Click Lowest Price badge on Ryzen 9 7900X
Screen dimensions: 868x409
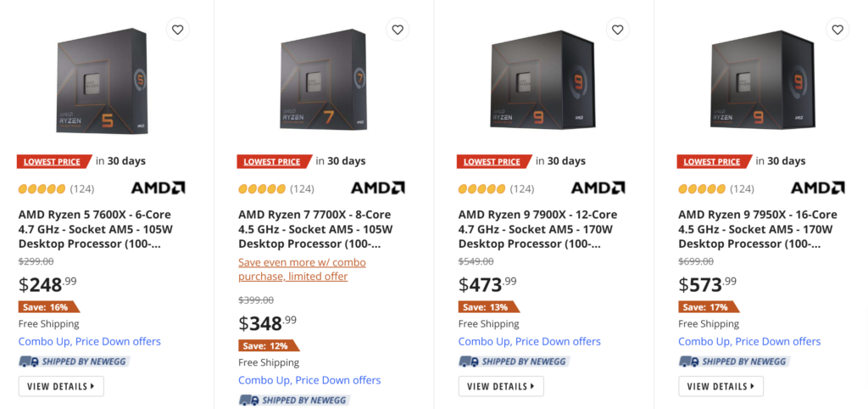click(x=492, y=161)
